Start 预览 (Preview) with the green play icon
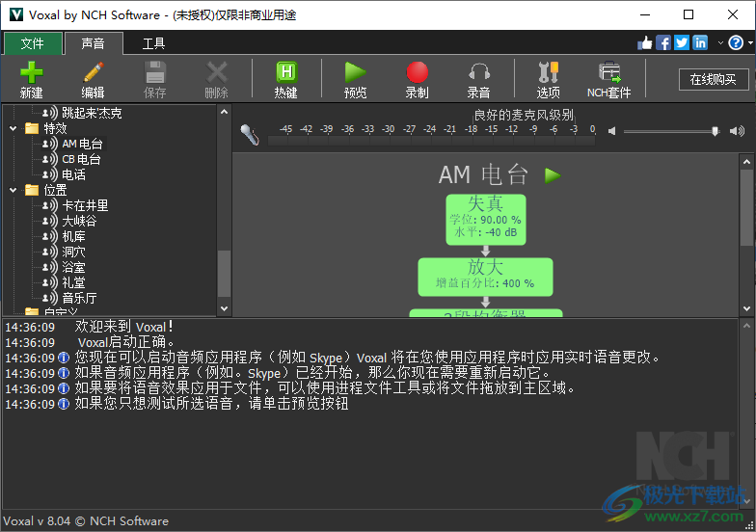The image size is (756, 532). click(356, 73)
